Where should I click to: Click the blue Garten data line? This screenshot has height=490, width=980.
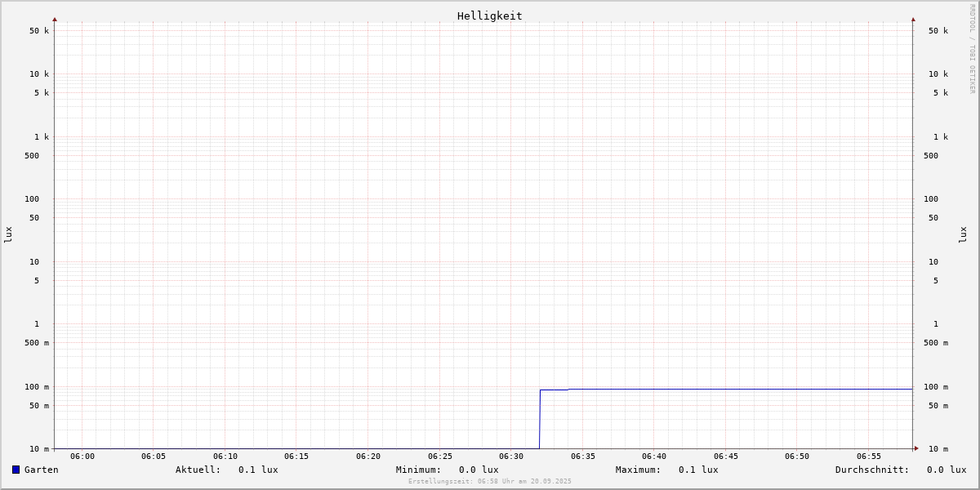[x=727, y=389]
